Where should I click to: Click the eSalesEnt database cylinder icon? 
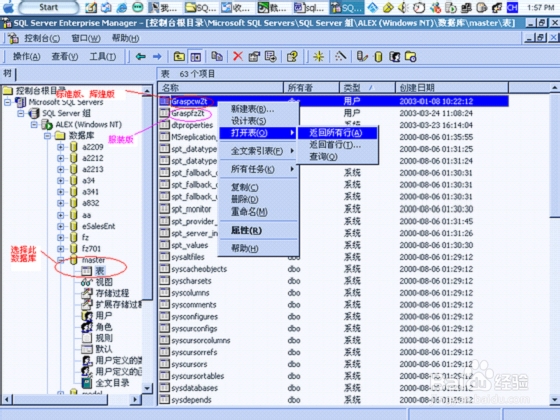click(74, 226)
